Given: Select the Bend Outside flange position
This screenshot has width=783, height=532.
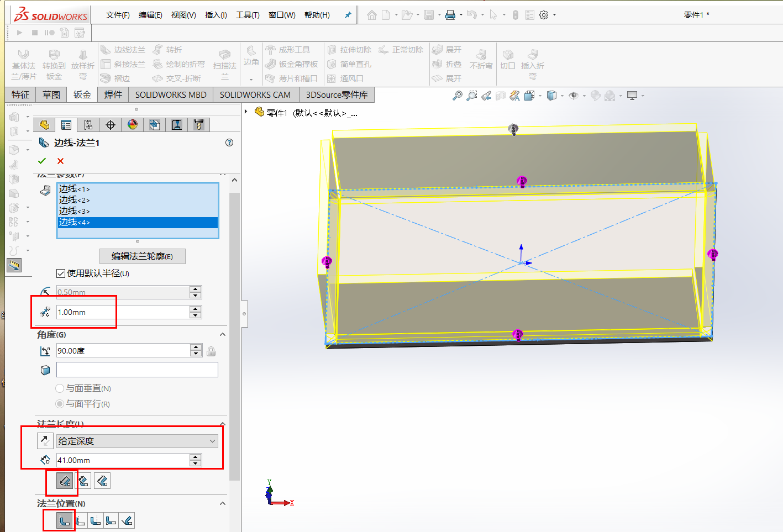Looking at the screenshot, I should (96, 520).
